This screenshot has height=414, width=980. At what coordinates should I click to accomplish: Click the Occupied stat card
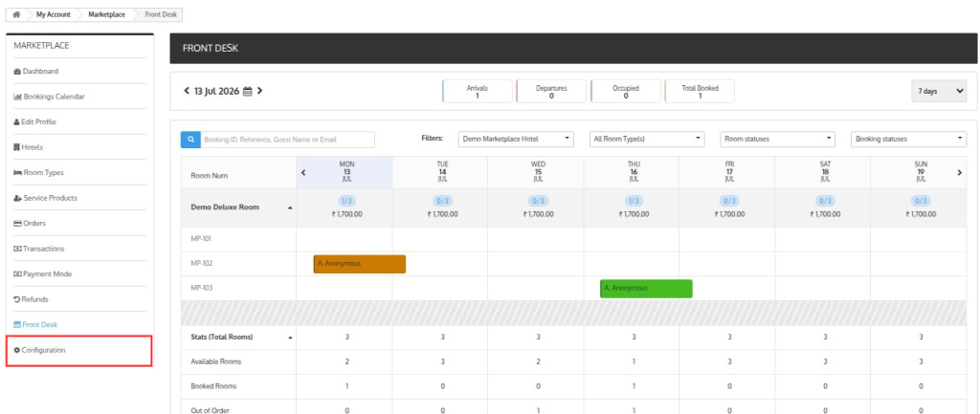(x=626, y=91)
